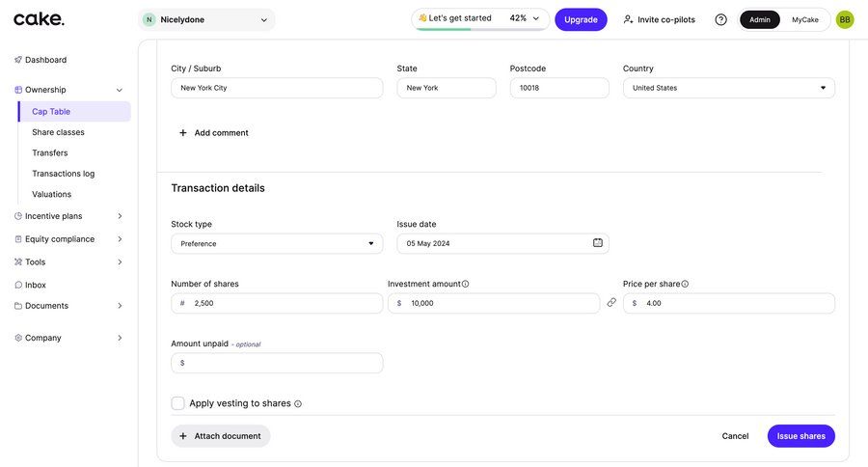Click vesting info icon beside checkbox label
Viewport: 868px width, 467px height.
298,404
